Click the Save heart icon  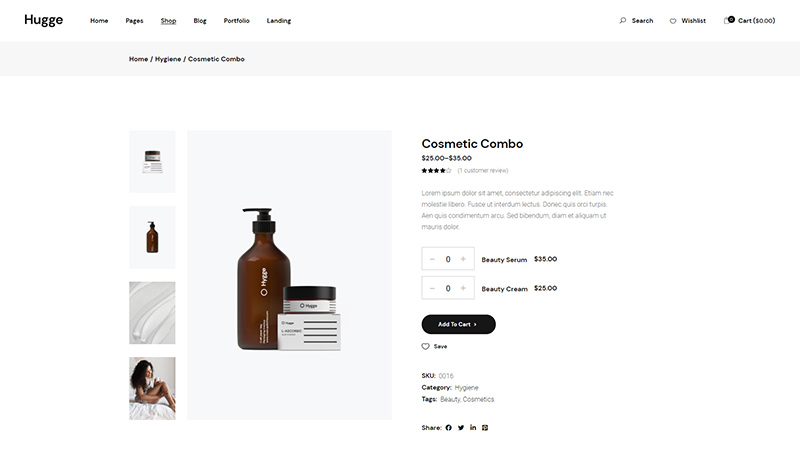click(426, 346)
